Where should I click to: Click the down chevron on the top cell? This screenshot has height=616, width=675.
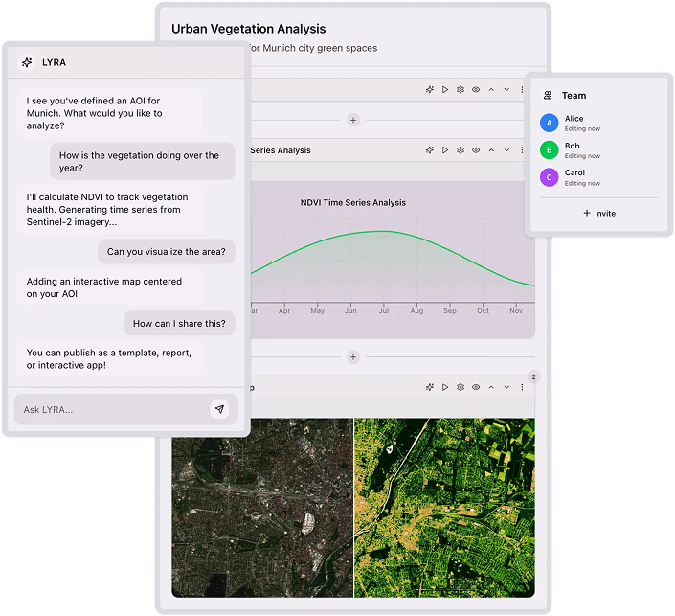click(x=506, y=90)
